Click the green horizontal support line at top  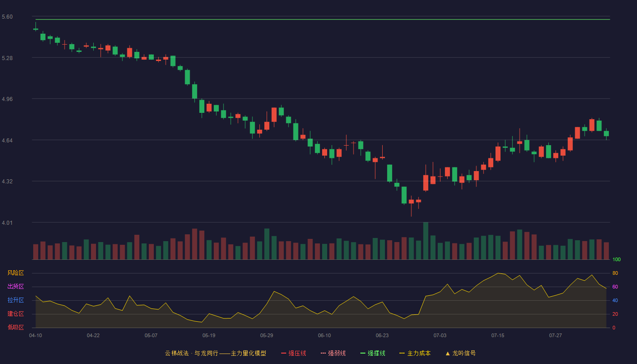(323, 19)
